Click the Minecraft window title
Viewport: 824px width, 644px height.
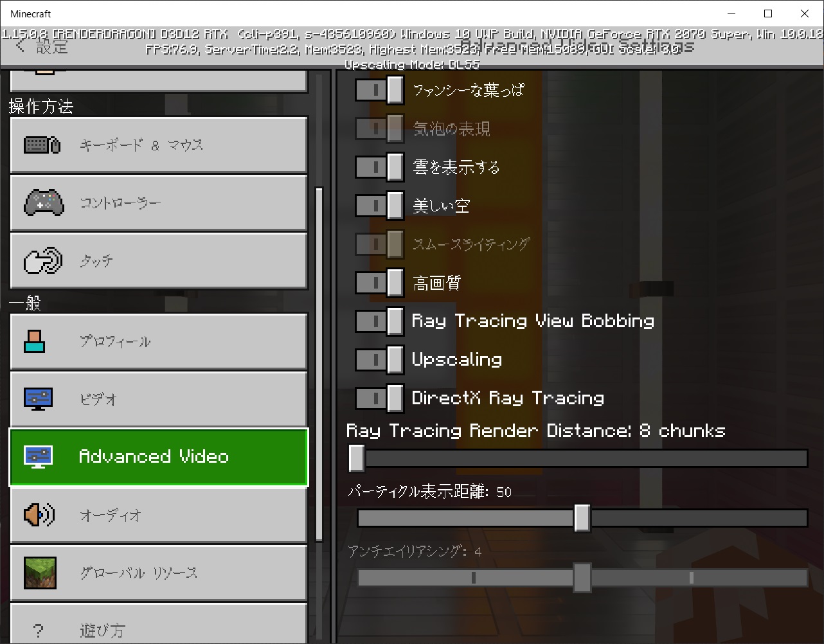tap(31, 13)
